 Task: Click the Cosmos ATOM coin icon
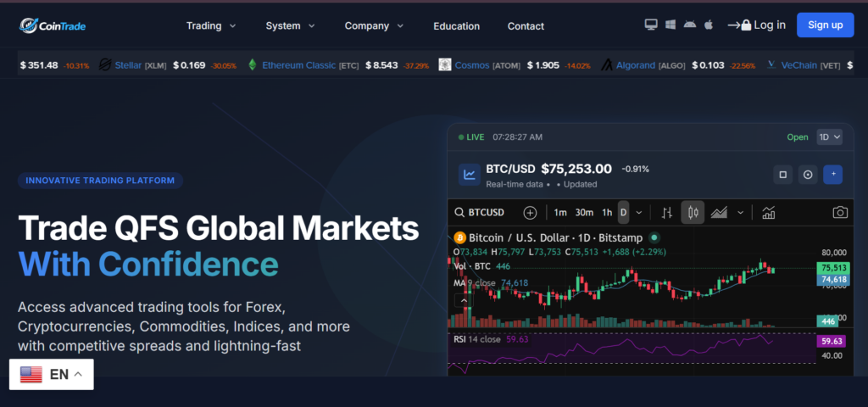[x=444, y=64]
